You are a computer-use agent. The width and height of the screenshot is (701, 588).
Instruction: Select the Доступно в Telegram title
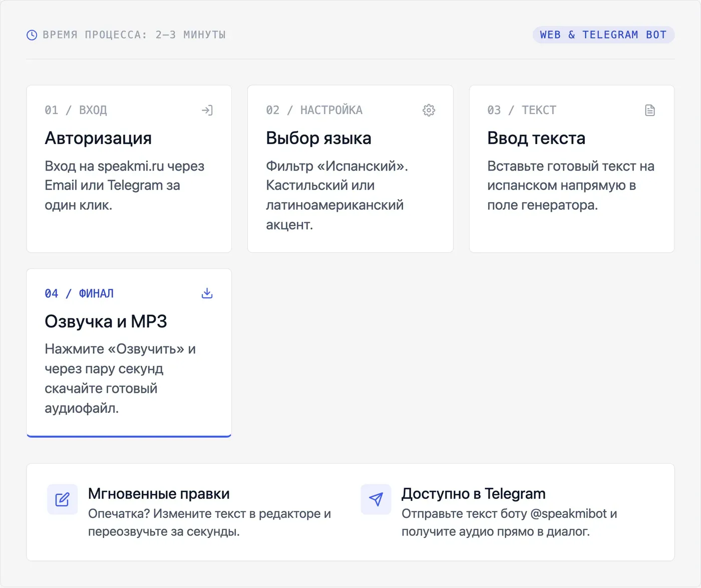tap(474, 494)
